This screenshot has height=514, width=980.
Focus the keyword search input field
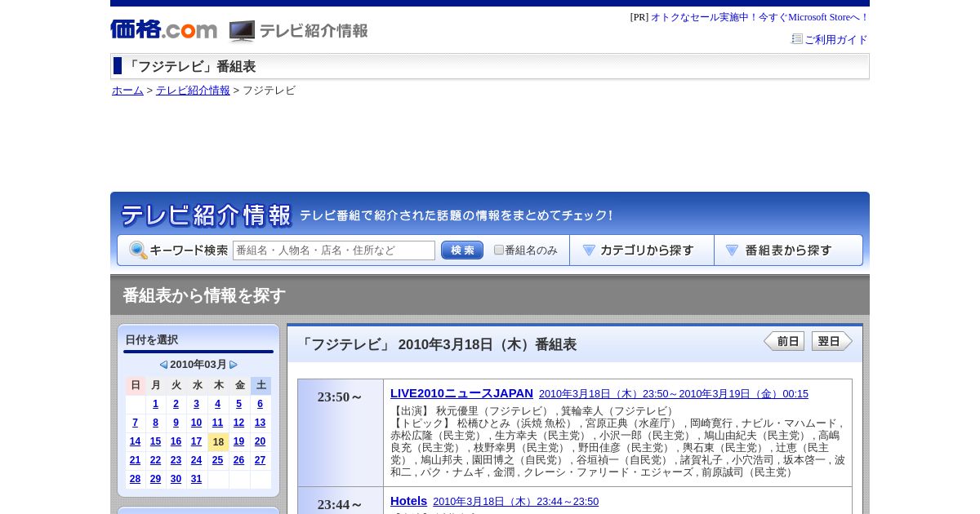[334, 250]
